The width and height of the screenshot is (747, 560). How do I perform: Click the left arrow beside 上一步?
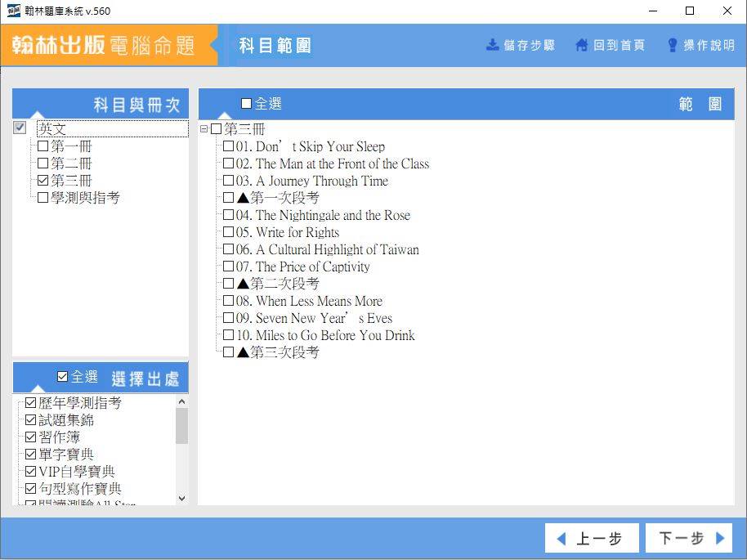point(561,539)
